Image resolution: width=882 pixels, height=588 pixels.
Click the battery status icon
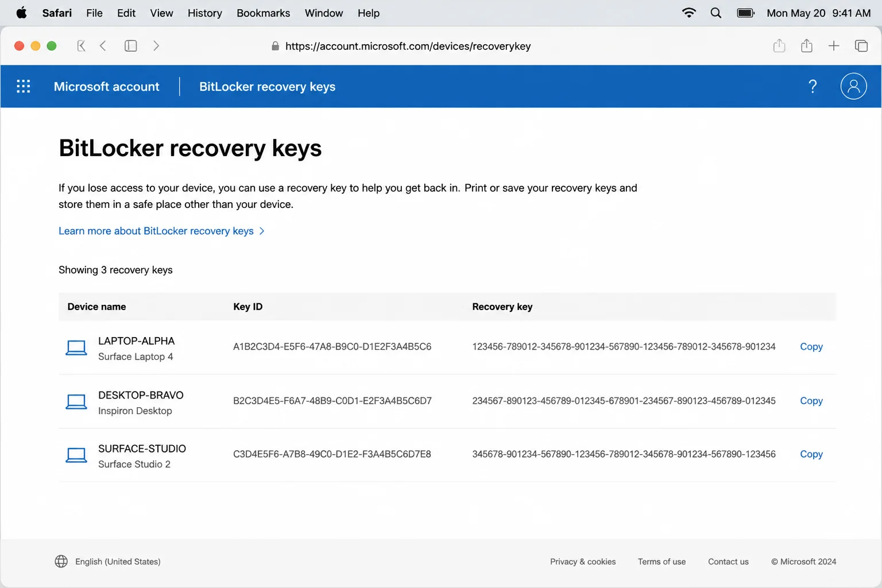[746, 13]
